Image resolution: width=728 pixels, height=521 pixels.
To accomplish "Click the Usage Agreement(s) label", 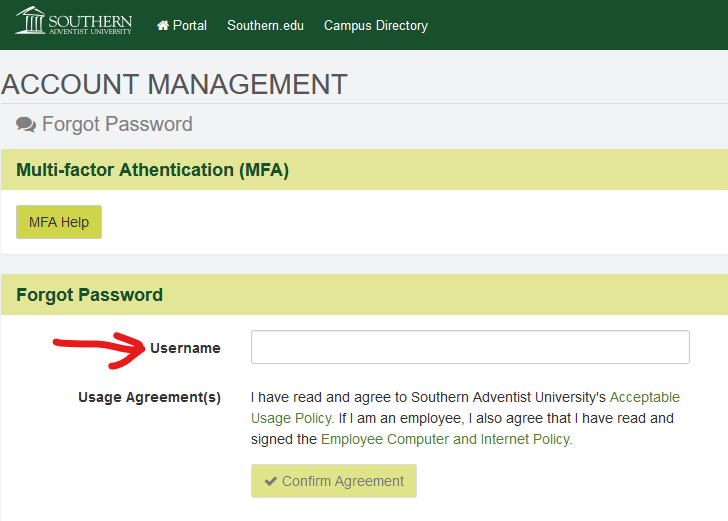I will click(x=149, y=397).
